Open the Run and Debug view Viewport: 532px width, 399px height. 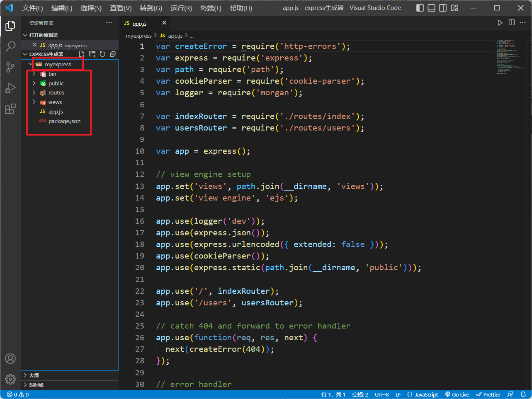pyautogui.click(x=10, y=88)
